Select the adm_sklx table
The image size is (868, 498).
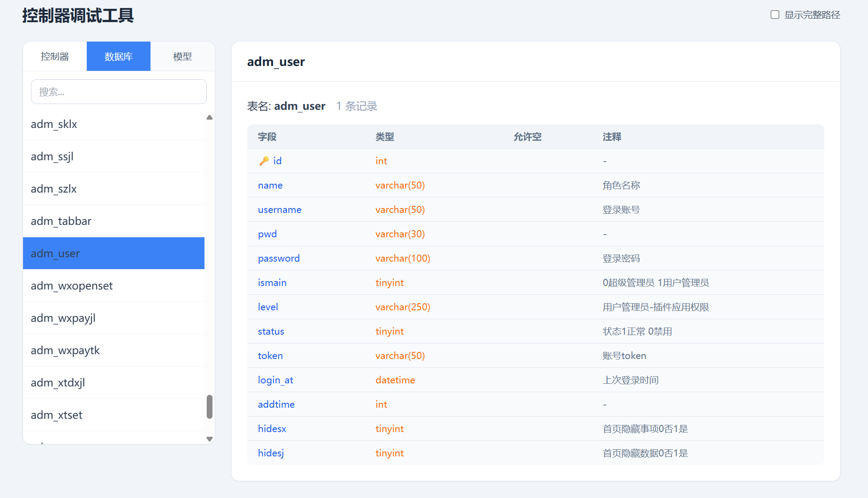point(54,124)
